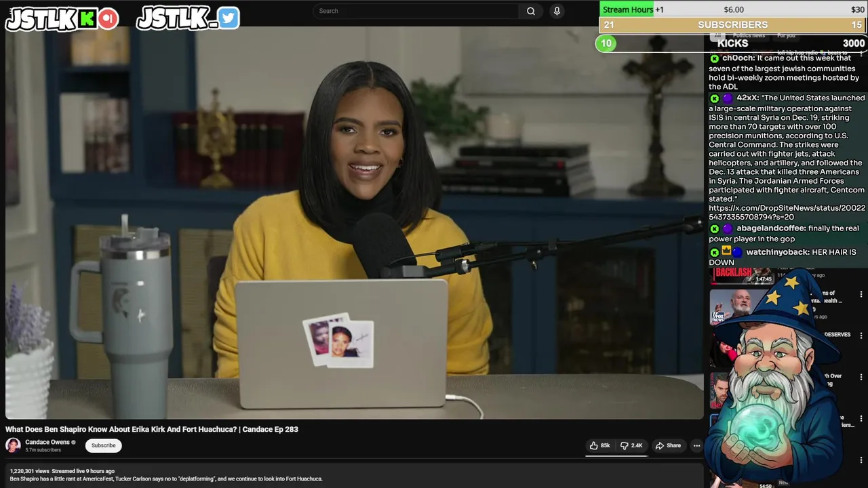Click chat username chOoch

pyautogui.click(x=739, y=58)
